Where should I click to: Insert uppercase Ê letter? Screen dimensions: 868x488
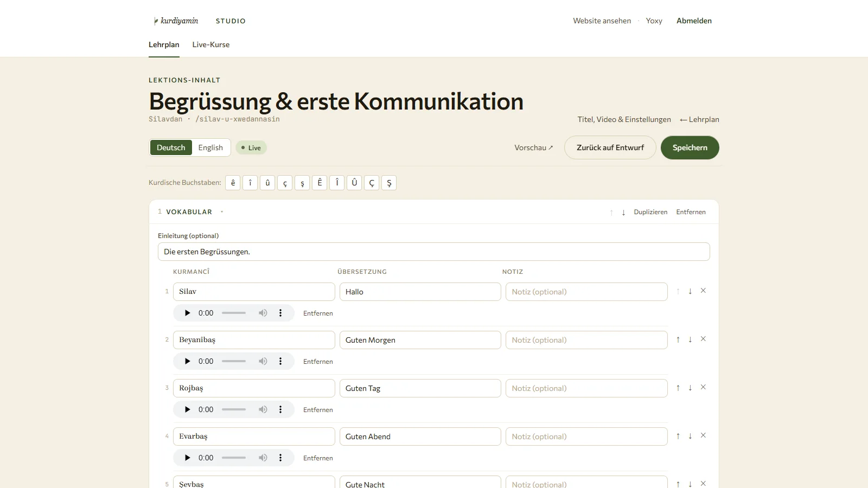point(320,183)
